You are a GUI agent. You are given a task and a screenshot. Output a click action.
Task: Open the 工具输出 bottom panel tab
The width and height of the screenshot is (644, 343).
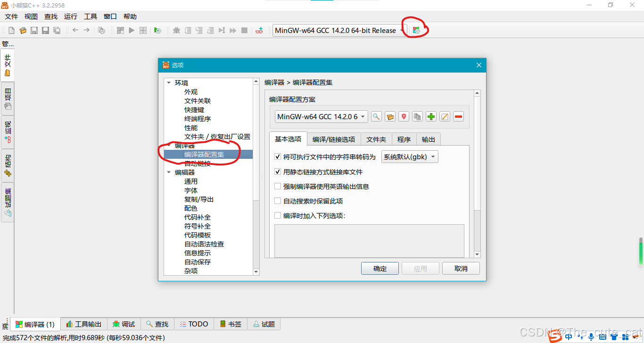tap(84, 324)
